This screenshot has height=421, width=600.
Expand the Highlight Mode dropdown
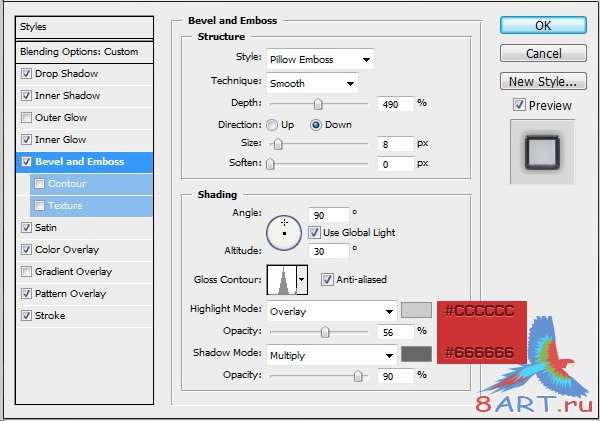[331, 311]
